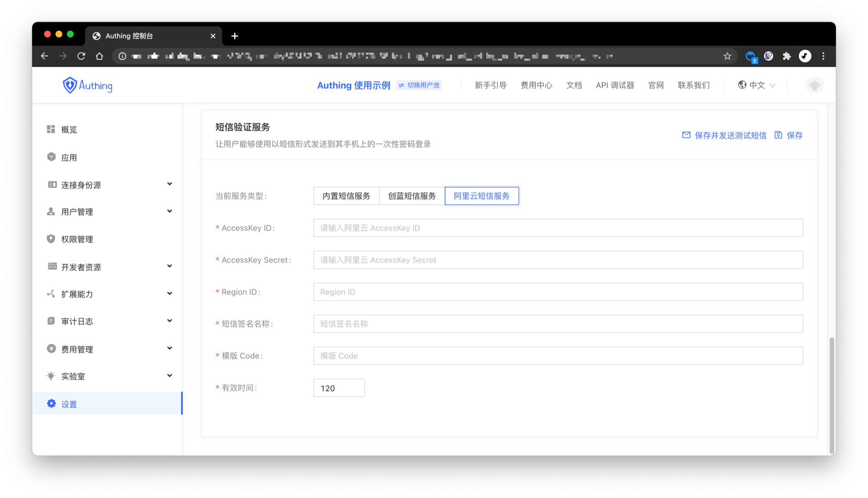Viewport: 868px width, 498px height.
Task: Select 创蓝短信服务 service type
Action: [x=412, y=196]
